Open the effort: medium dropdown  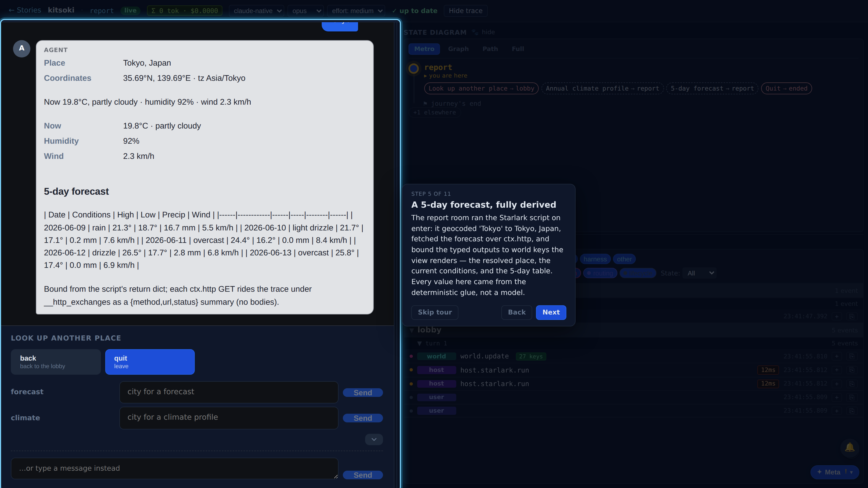click(356, 11)
